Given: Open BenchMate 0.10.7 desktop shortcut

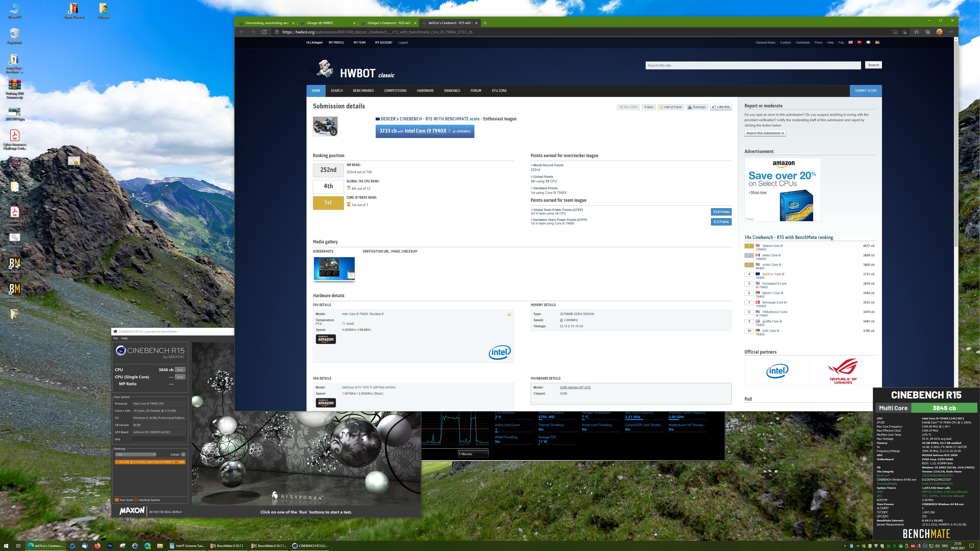Looking at the screenshot, I should tap(15, 265).
